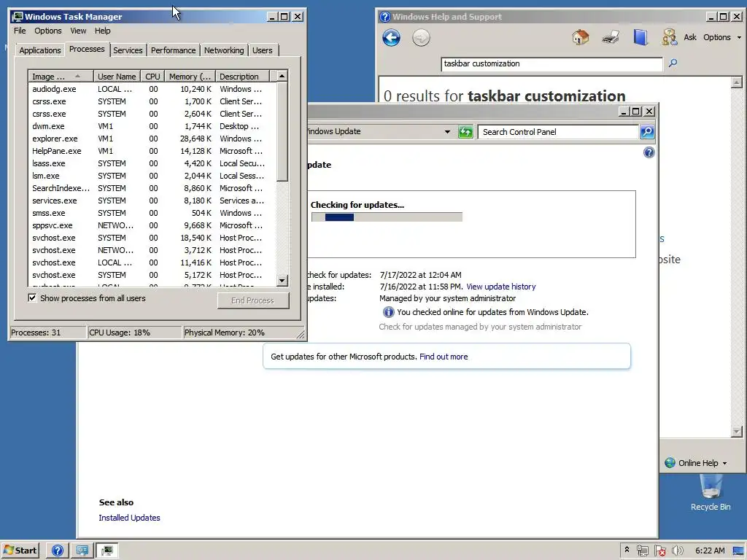This screenshot has height=560, width=747.
Task: Click Help and Support title bar icon
Action: pos(385,17)
